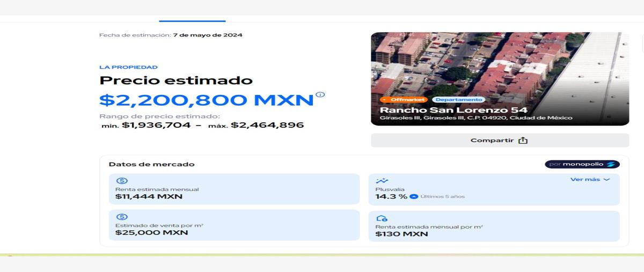Click the Rancho San Lorenzo 54 title

(x=453, y=110)
